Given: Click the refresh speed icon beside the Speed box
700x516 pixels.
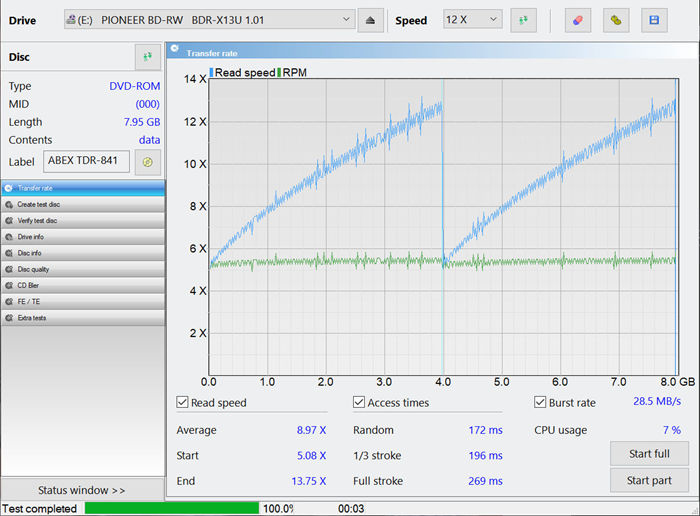Looking at the screenshot, I should coord(523,20).
